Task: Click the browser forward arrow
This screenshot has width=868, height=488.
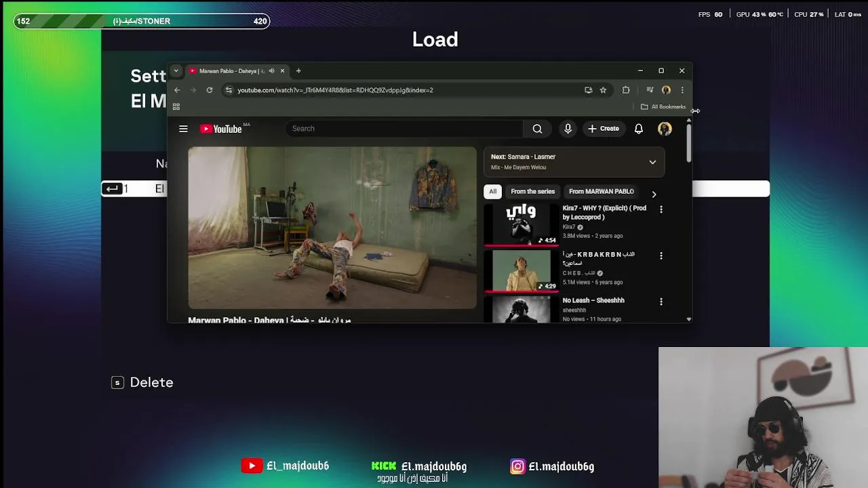Action: click(x=193, y=90)
